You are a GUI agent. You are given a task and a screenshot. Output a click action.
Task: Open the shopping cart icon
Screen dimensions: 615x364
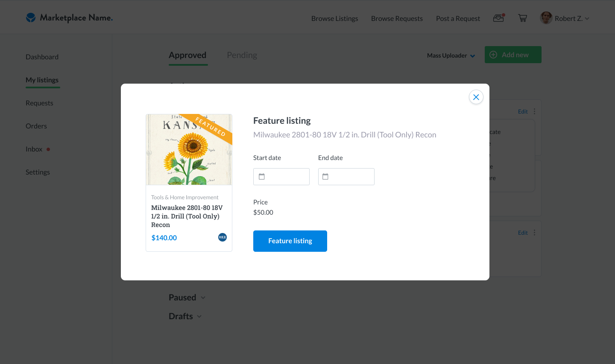[522, 18]
